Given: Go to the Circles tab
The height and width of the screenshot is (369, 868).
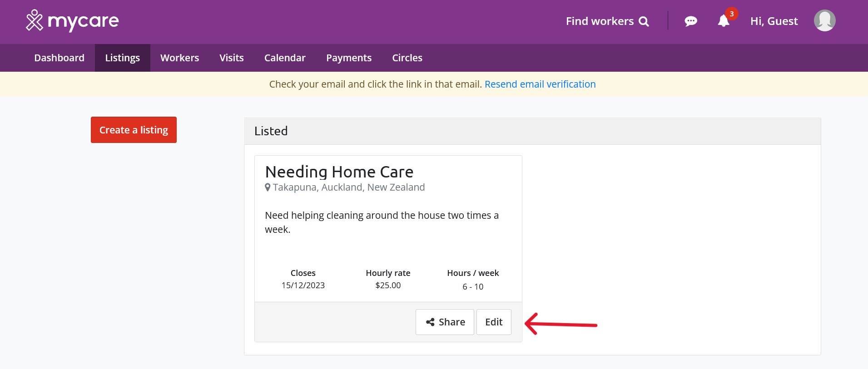Looking at the screenshot, I should (x=407, y=58).
